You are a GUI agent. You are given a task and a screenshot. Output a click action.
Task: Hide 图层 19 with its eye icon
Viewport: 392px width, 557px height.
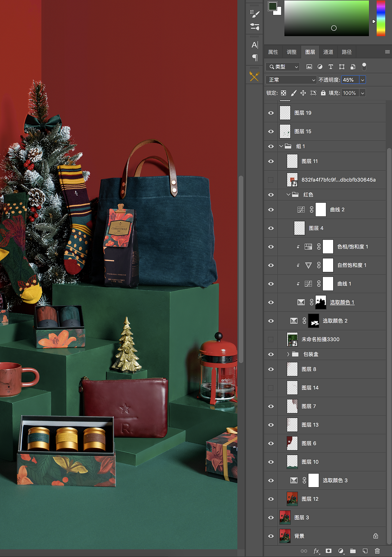coord(271,113)
